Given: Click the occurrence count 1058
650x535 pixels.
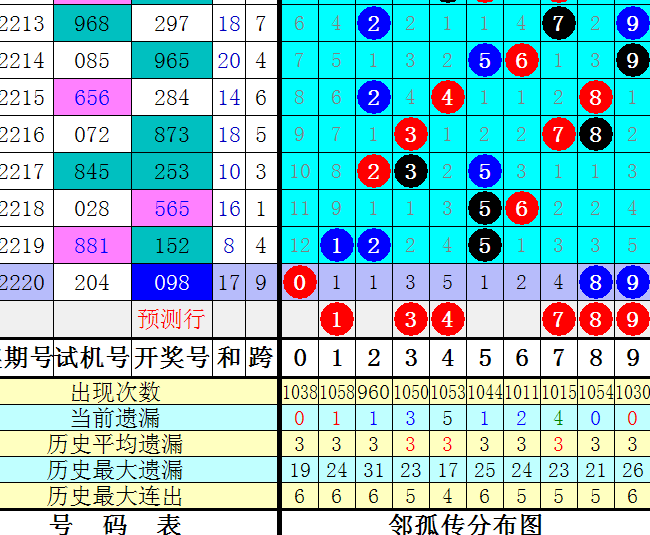Looking at the screenshot, I should tap(337, 392).
